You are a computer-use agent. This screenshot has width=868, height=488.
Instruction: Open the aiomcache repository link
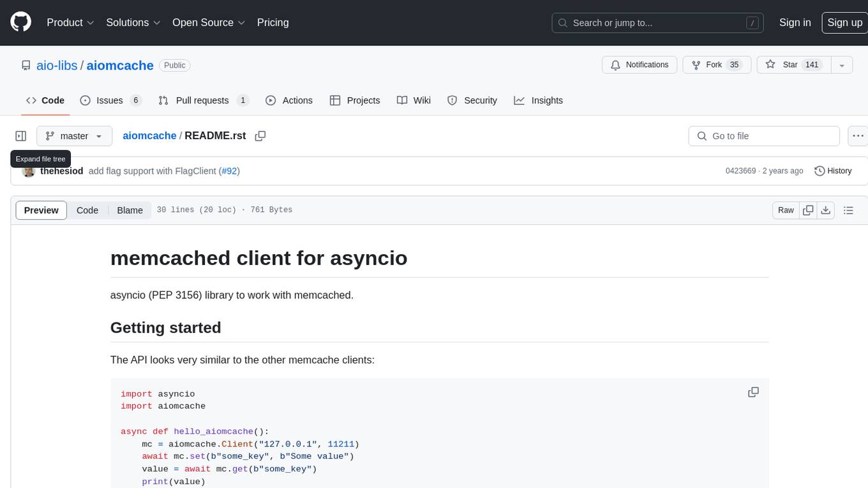(120, 65)
